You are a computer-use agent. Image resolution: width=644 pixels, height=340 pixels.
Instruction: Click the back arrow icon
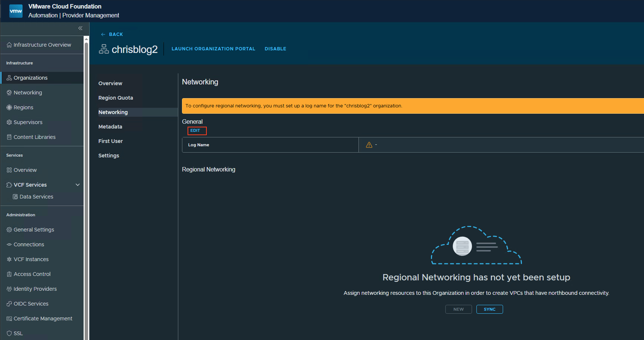[103, 34]
